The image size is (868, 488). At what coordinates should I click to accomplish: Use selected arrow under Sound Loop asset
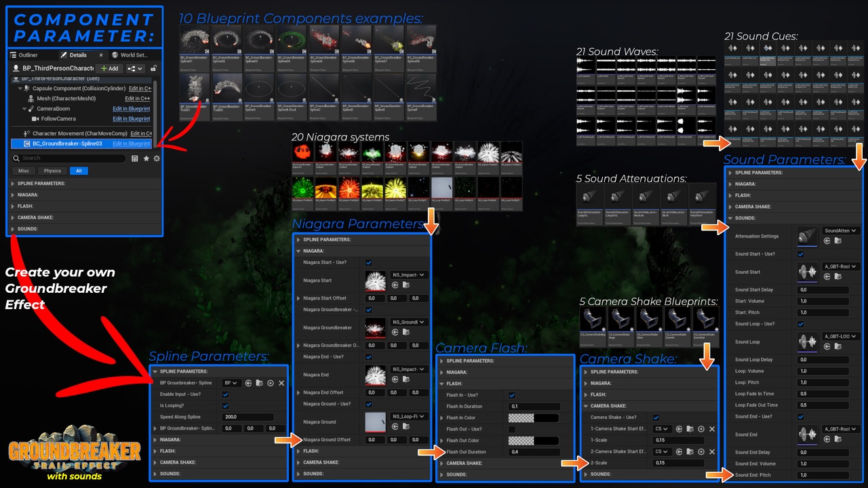click(827, 346)
